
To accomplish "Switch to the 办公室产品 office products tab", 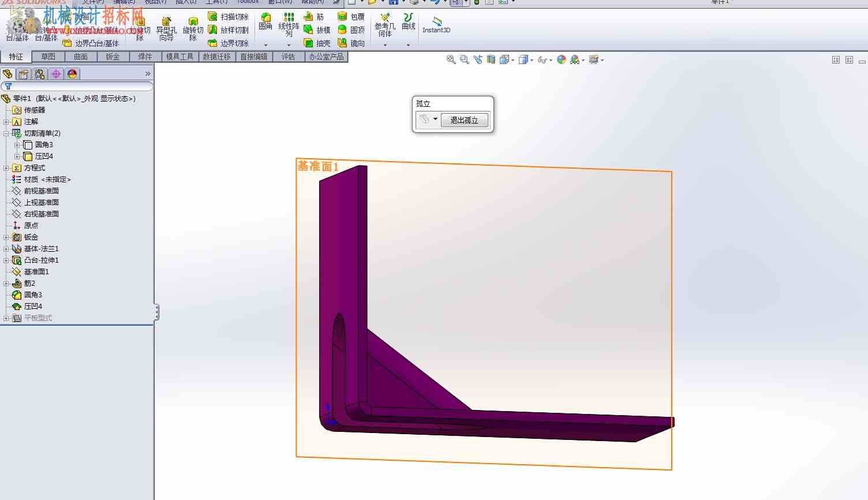I will pos(326,57).
